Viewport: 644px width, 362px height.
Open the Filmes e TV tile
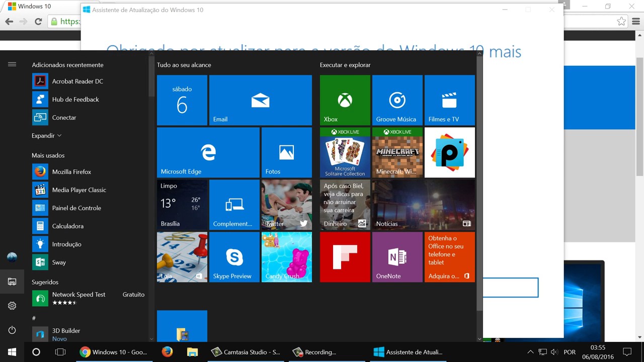pos(449,100)
